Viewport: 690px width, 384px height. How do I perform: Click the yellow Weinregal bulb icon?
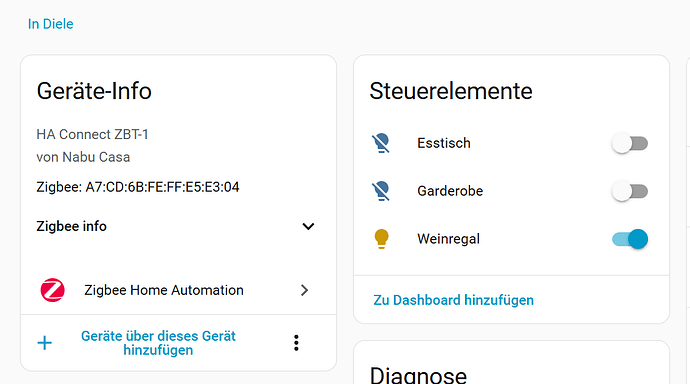click(x=381, y=239)
